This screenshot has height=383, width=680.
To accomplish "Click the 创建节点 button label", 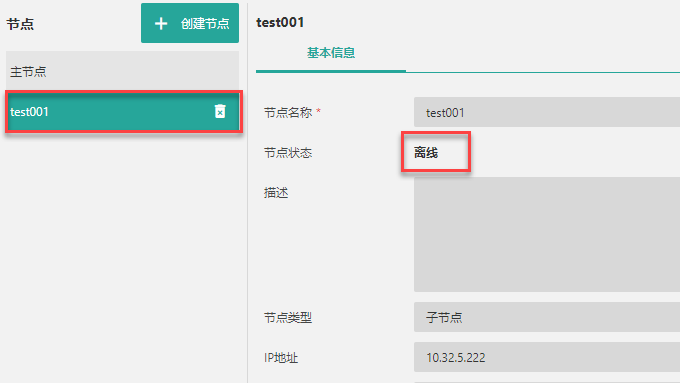I will (205, 23).
